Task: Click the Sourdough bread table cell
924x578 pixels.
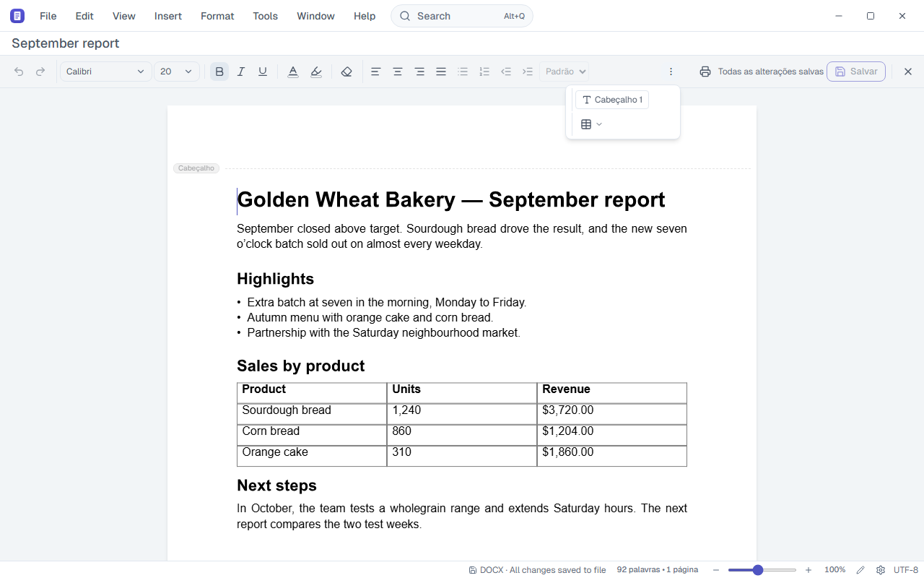Action: [x=312, y=414]
